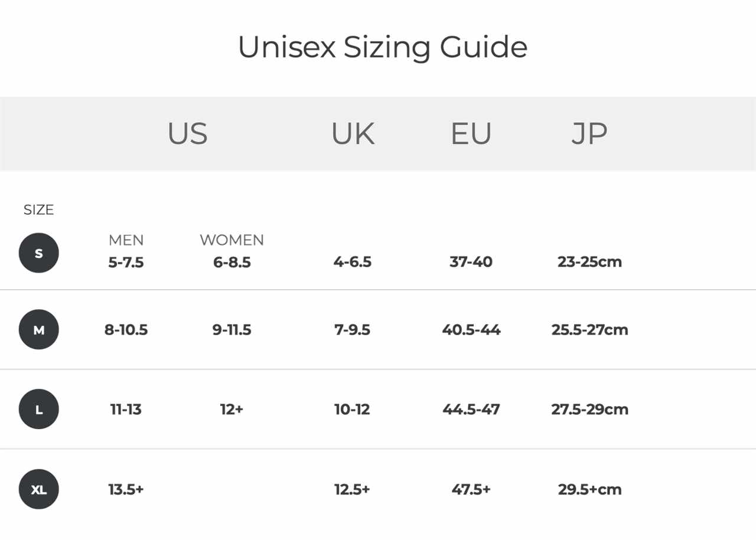Click women's US size 12+ value
Viewport: 756px width, 540px height.
pyautogui.click(x=232, y=409)
